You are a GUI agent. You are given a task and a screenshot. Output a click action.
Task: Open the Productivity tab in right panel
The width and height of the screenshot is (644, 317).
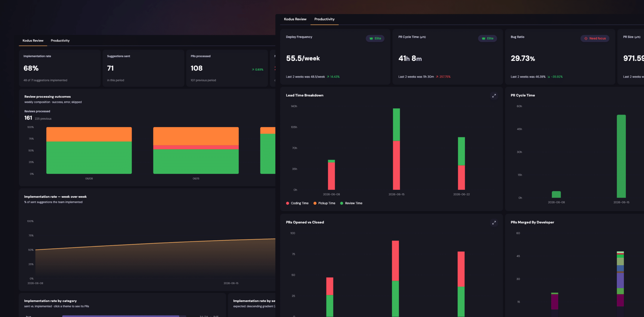click(x=325, y=19)
